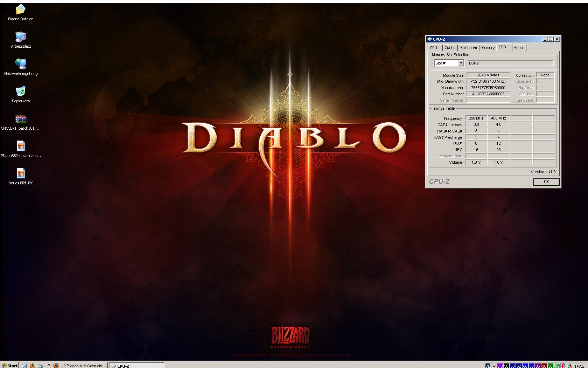
Task: Select the Neues Bild.JPG image file
Action: (x=21, y=177)
